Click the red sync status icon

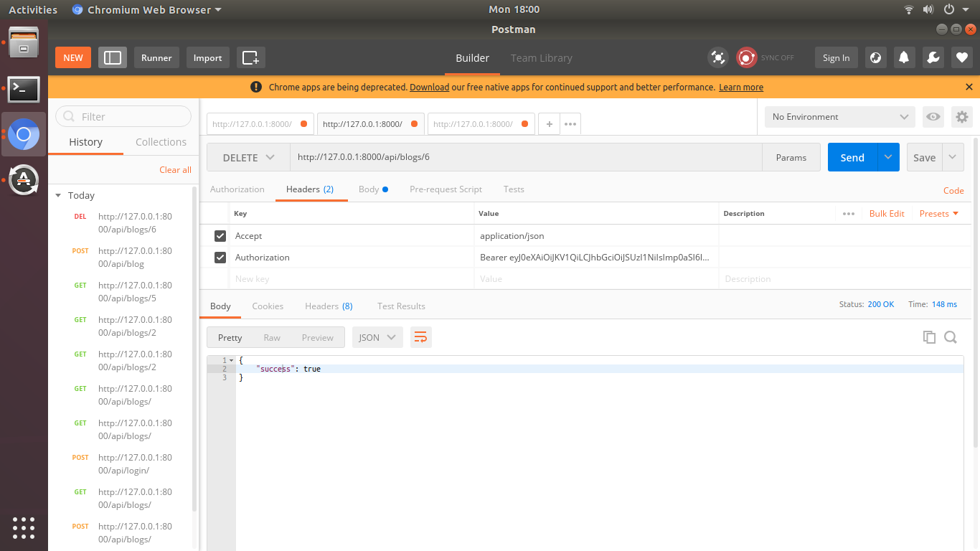(747, 58)
